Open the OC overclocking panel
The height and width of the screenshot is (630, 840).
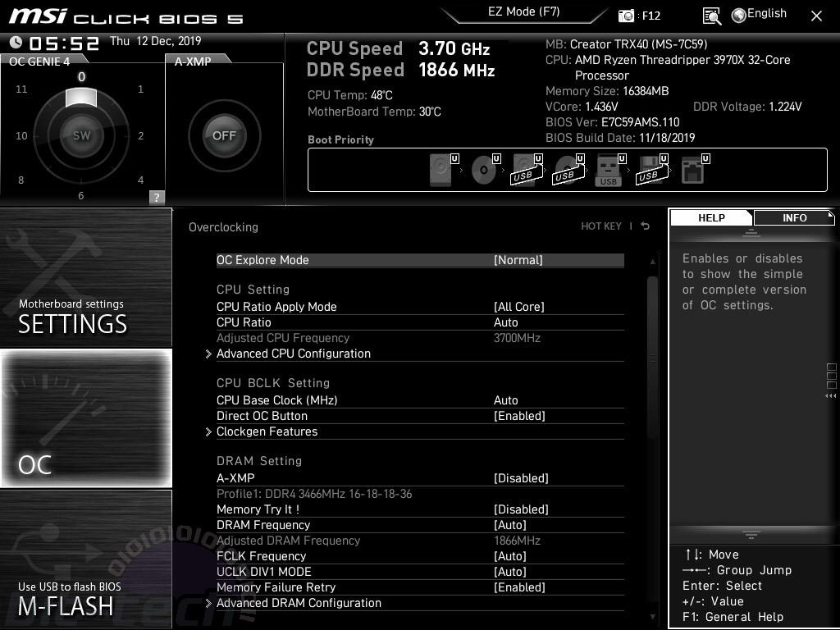[85, 418]
